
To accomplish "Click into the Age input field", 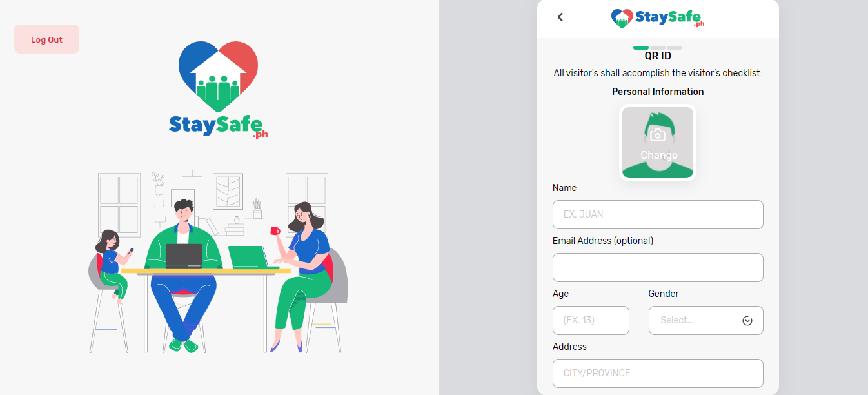I will click(x=591, y=320).
